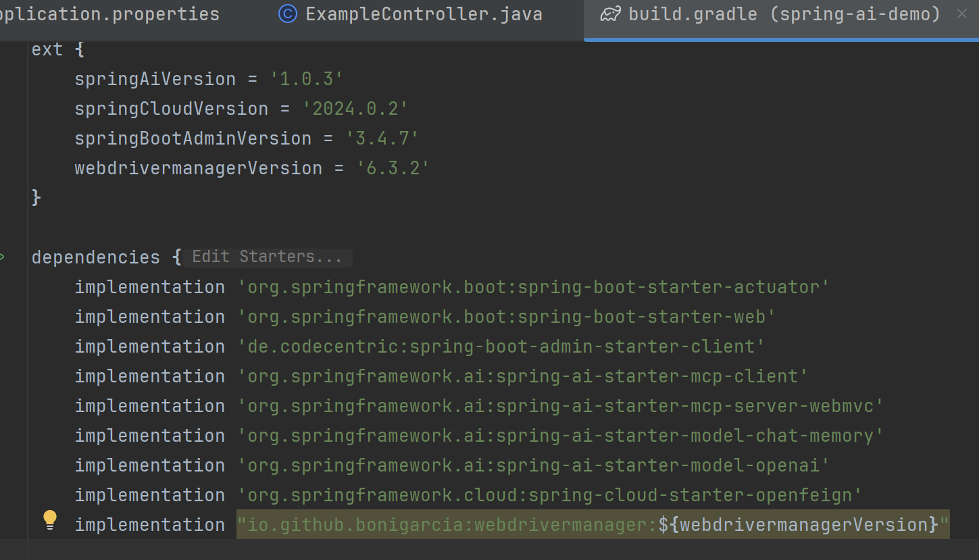Place cursor on springAiVersion value '1.0.3'

[x=307, y=79]
